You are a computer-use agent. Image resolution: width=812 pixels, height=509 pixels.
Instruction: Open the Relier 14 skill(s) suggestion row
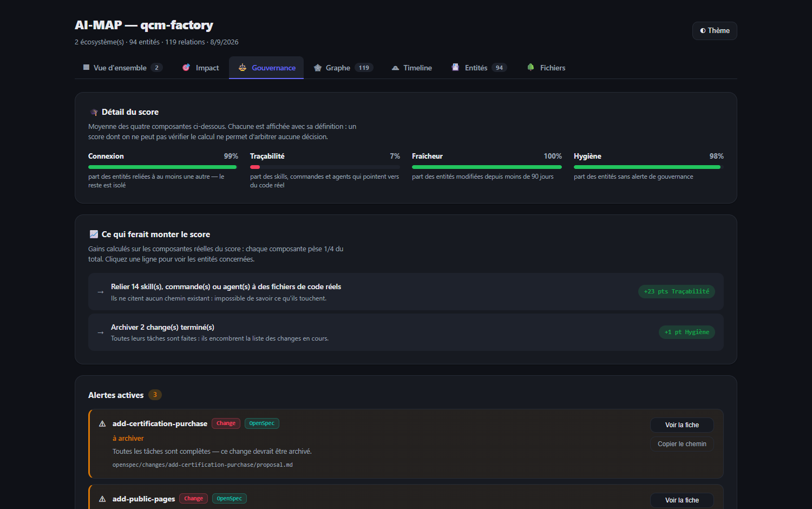406,292
